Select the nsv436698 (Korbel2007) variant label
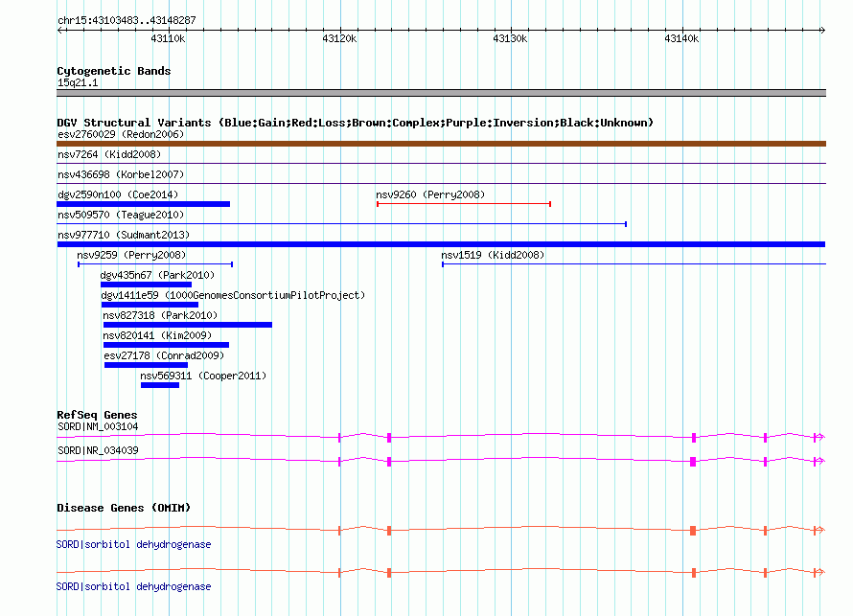The width and height of the screenshot is (853, 616). coord(121,174)
